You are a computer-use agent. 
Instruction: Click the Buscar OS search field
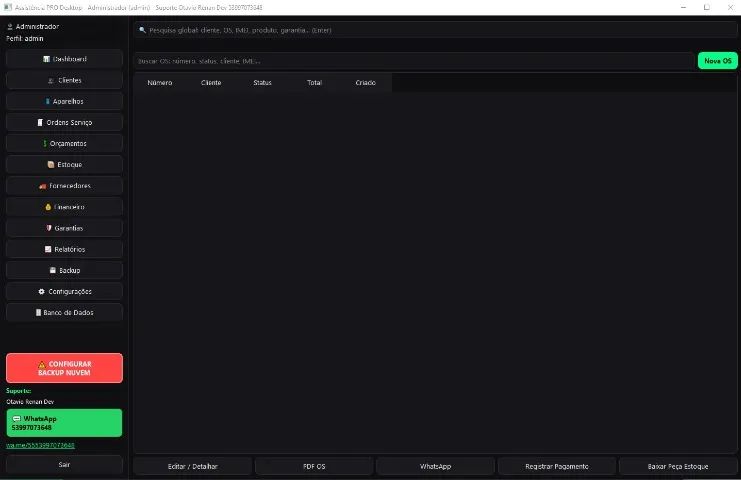click(414, 61)
